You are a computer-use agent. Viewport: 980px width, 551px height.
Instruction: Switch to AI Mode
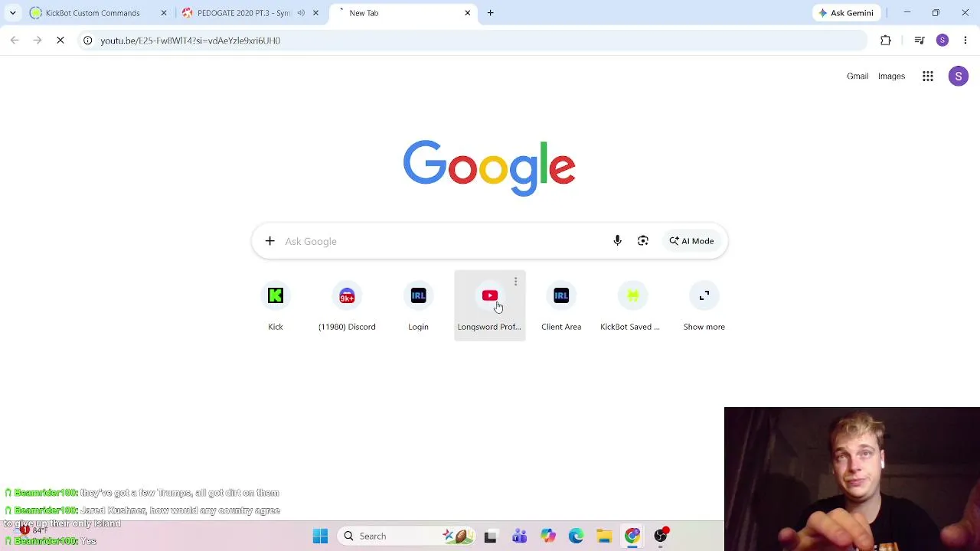pyautogui.click(x=691, y=241)
